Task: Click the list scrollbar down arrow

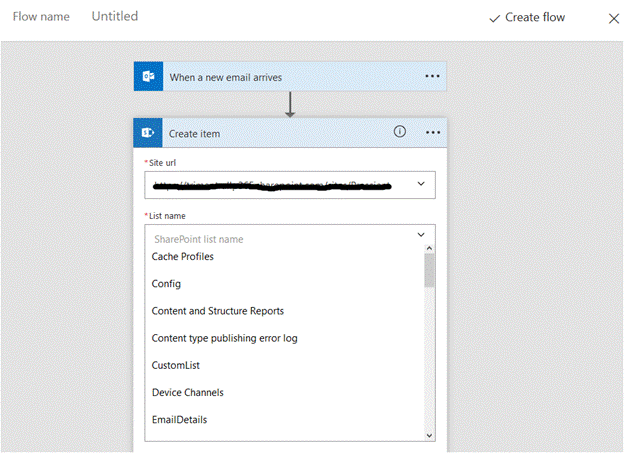Action: click(430, 435)
